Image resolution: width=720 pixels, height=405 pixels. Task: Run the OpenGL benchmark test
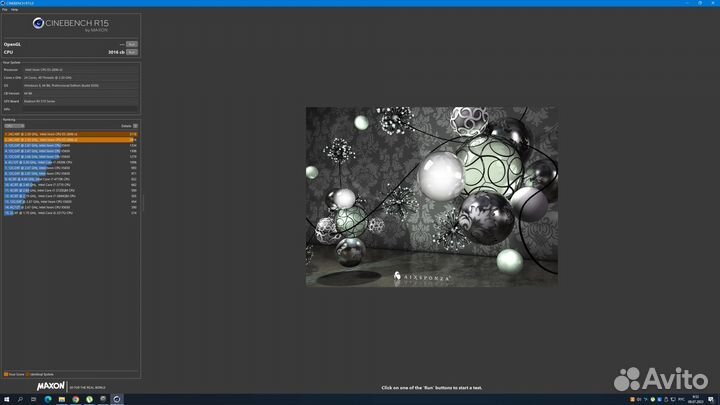132,44
